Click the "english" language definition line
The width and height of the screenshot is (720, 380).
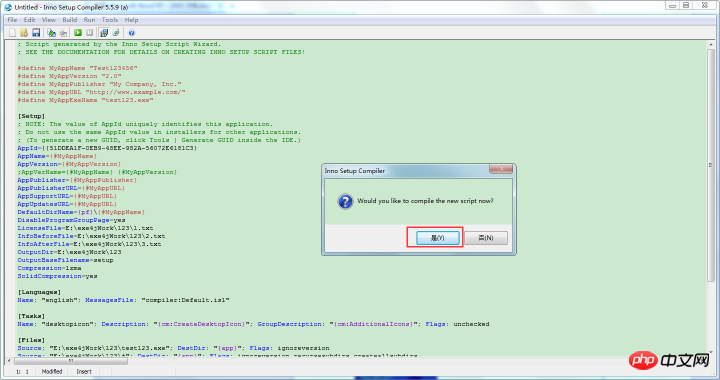(124, 300)
